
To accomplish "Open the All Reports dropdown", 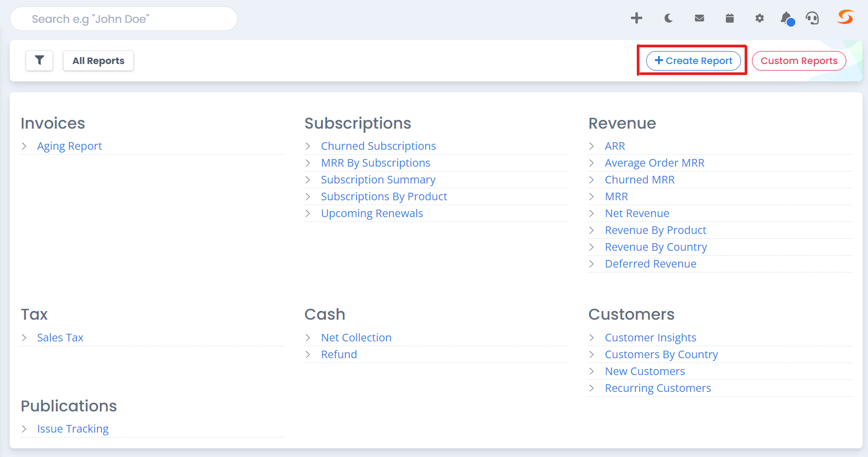I will [98, 61].
